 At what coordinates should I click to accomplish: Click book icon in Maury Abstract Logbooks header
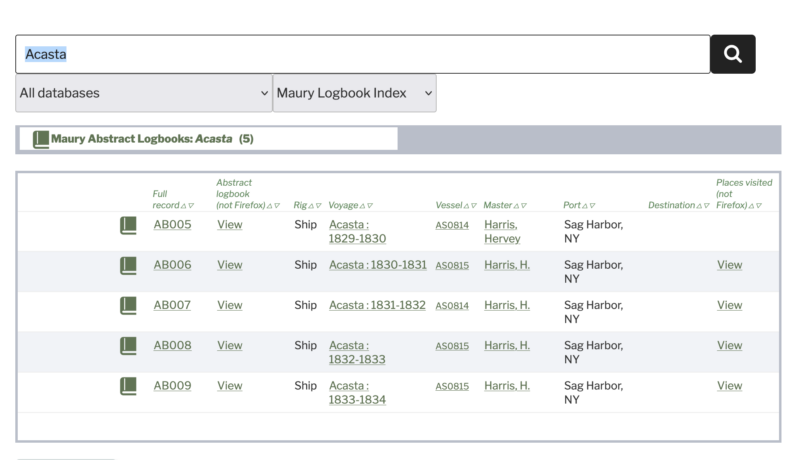coord(41,139)
